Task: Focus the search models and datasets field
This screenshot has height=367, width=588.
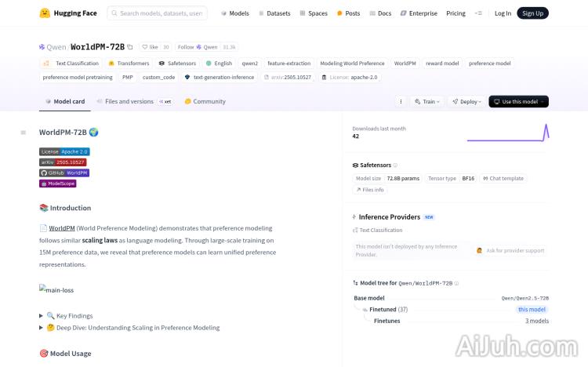Action: (161, 13)
